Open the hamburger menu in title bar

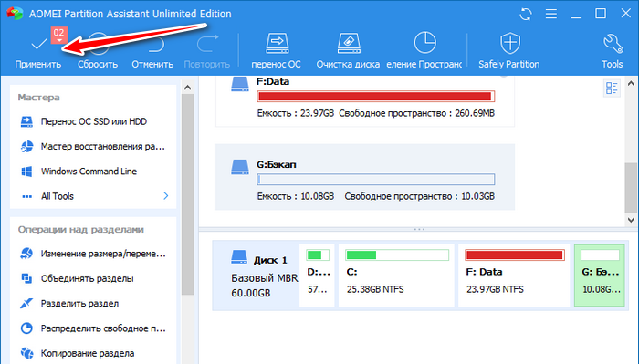pos(551,14)
